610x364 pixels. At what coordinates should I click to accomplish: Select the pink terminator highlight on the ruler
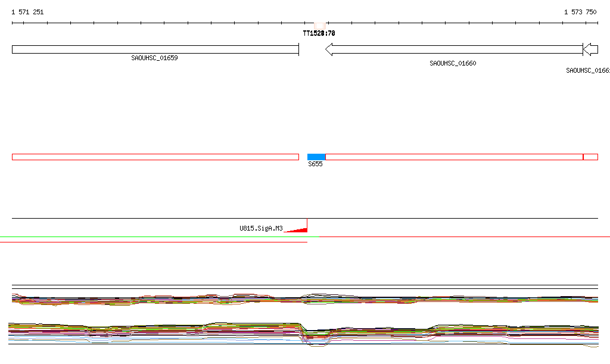pyautogui.click(x=320, y=23)
